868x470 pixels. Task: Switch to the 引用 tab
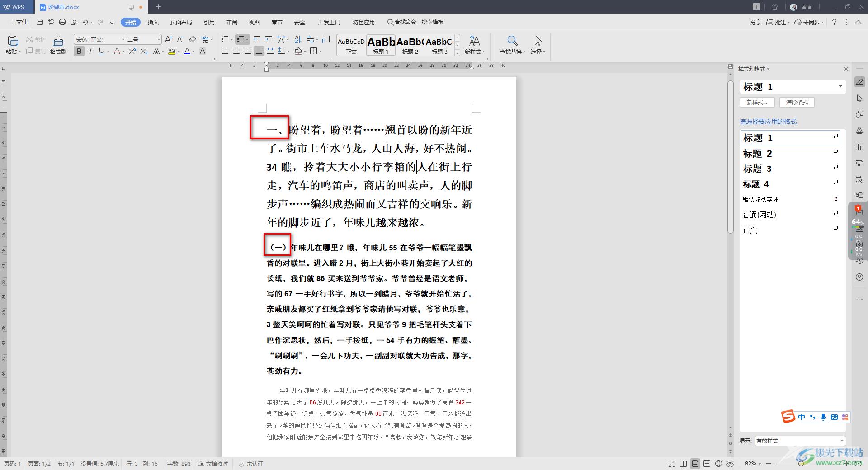point(209,22)
